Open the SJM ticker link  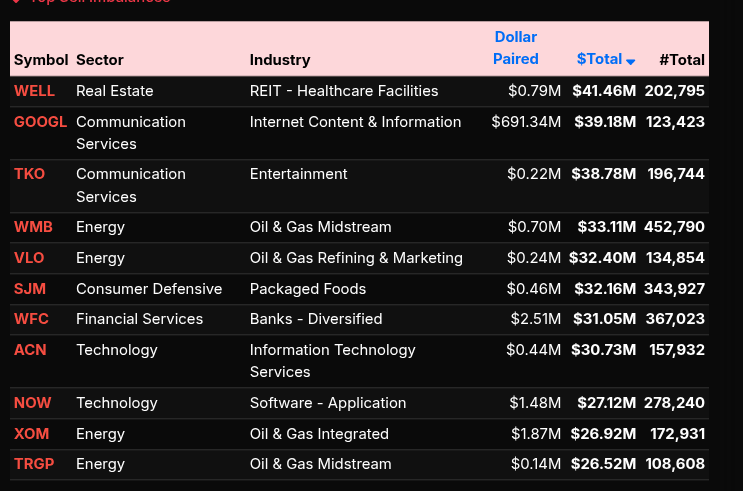click(29, 289)
